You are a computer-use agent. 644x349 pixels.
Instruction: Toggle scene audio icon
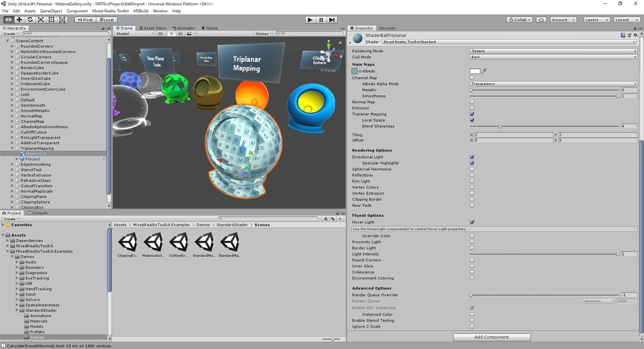180,33
